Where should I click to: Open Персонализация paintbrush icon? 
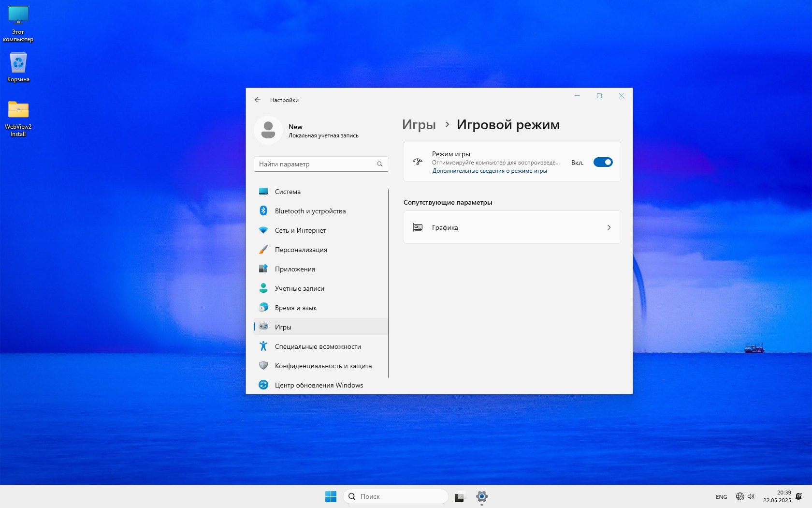tap(263, 250)
